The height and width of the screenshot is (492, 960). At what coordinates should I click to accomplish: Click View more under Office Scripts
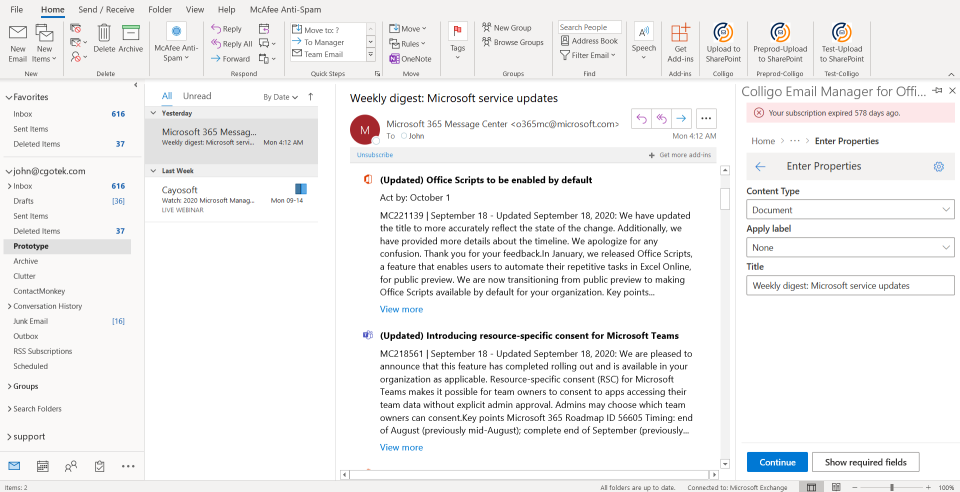click(402, 309)
